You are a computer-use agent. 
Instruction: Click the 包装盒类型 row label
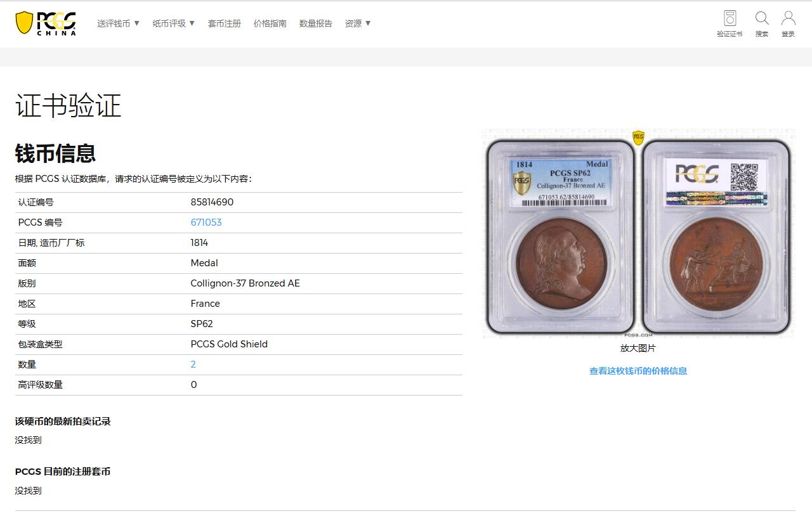(40, 344)
